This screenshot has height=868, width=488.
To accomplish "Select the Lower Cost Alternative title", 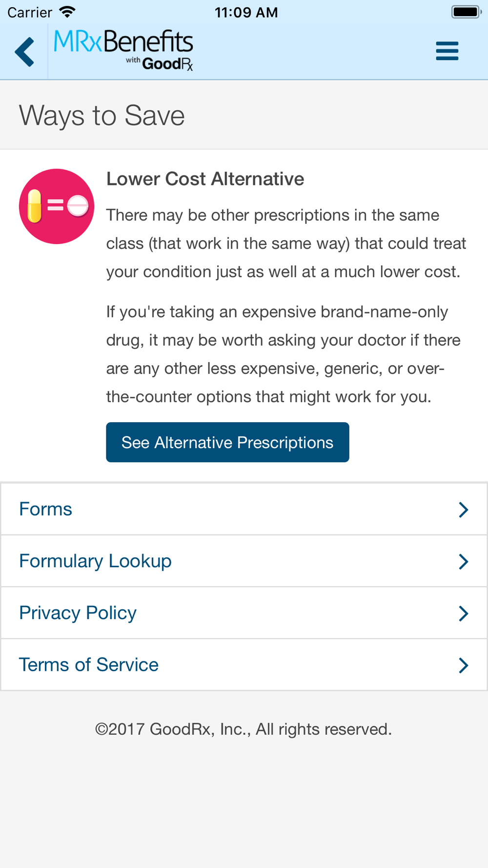I will 205,179.
